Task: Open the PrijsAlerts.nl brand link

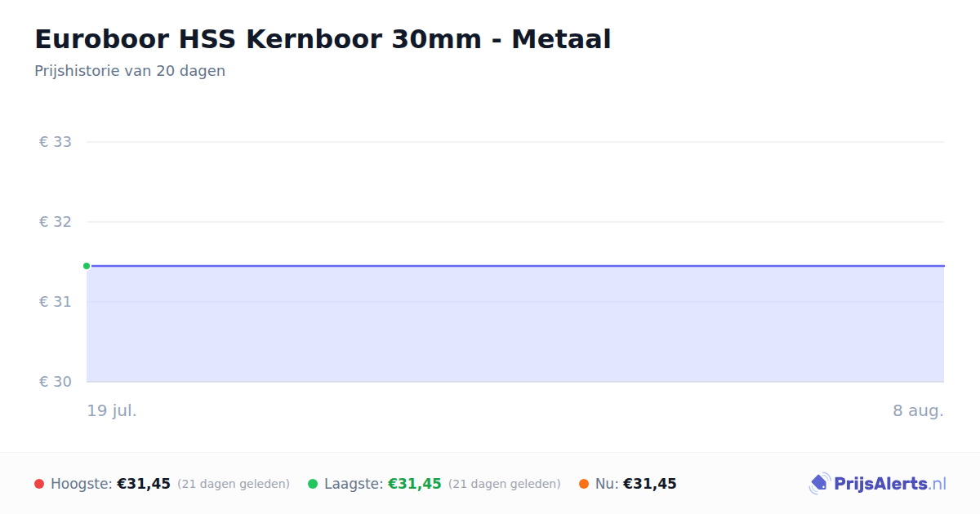Action: (878, 484)
